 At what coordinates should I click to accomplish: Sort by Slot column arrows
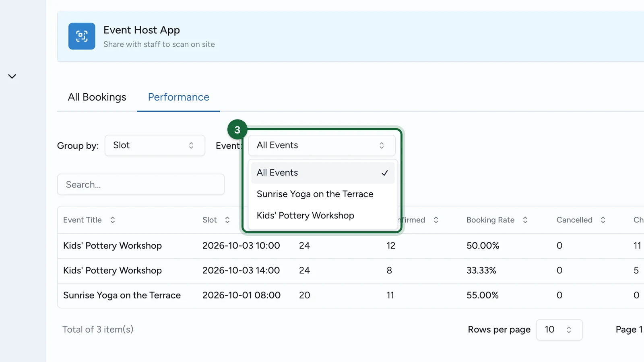coord(227,220)
